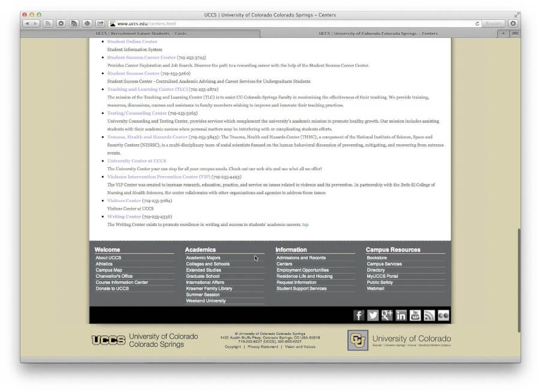The width and height of the screenshot is (541, 392).
Task: Open the Request Information link
Action: click(x=296, y=282)
